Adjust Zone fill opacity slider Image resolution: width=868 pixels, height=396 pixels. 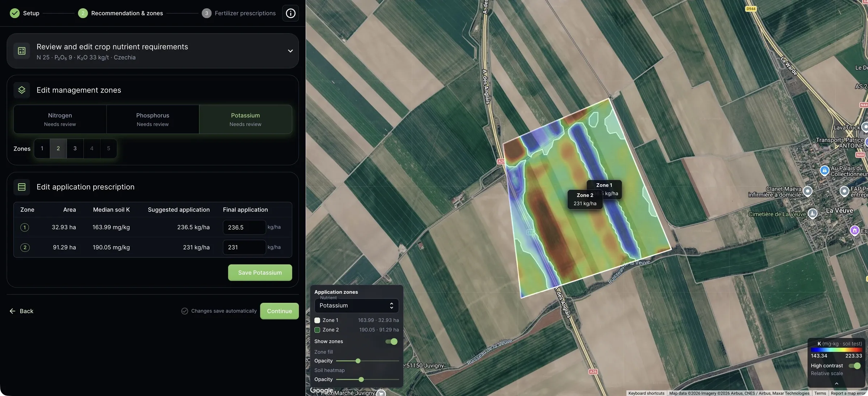358,361
